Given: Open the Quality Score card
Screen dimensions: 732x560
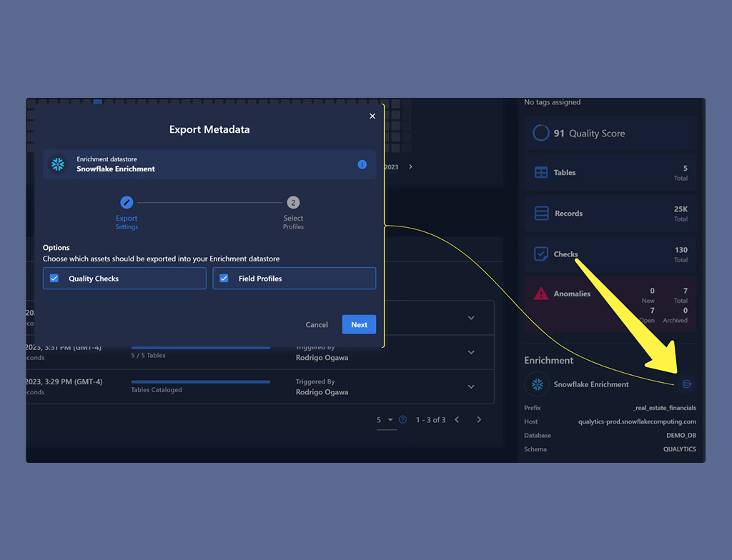Looking at the screenshot, I should pyautogui.click(x=610, y=134).
